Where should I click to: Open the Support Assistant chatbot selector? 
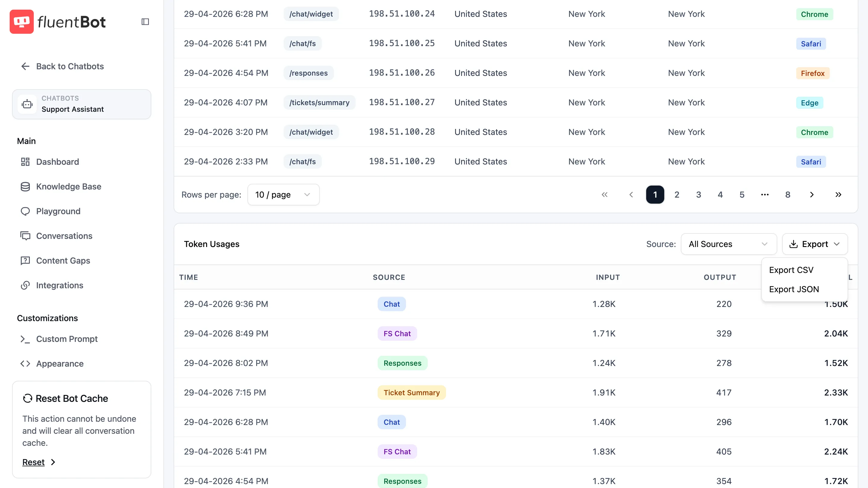pos(82,104)
